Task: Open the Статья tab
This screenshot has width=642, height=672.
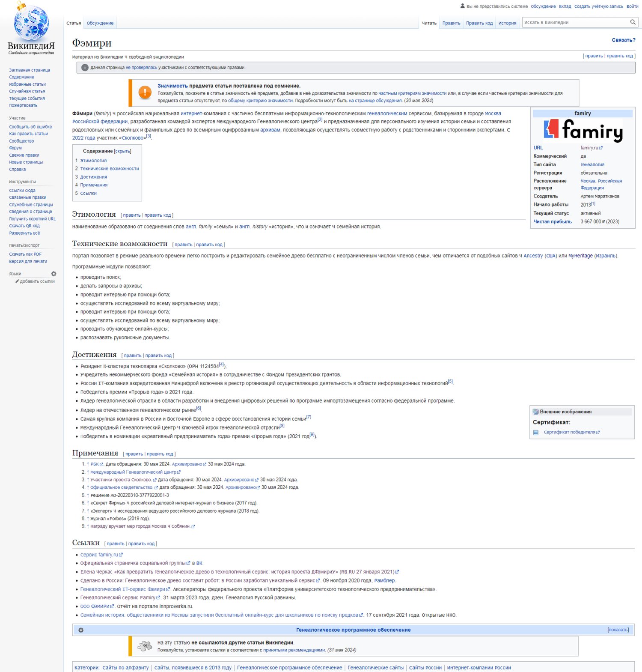Action: click(x=74, y=23)
